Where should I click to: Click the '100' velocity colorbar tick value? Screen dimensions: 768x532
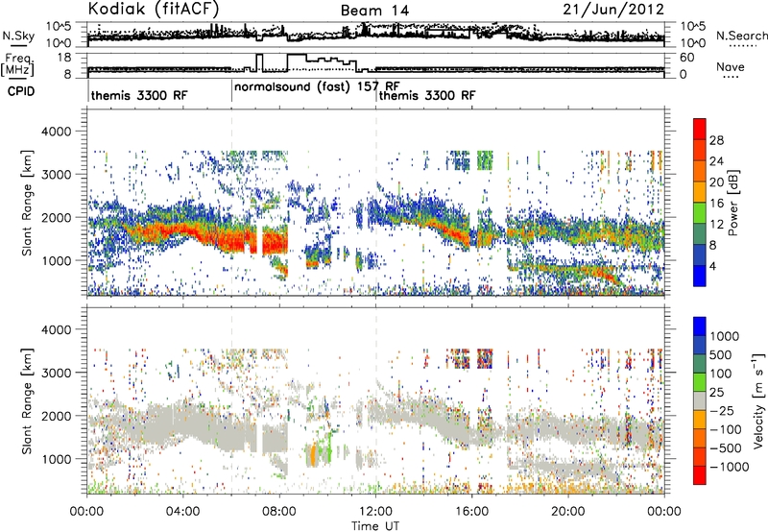tap(721, 374)
